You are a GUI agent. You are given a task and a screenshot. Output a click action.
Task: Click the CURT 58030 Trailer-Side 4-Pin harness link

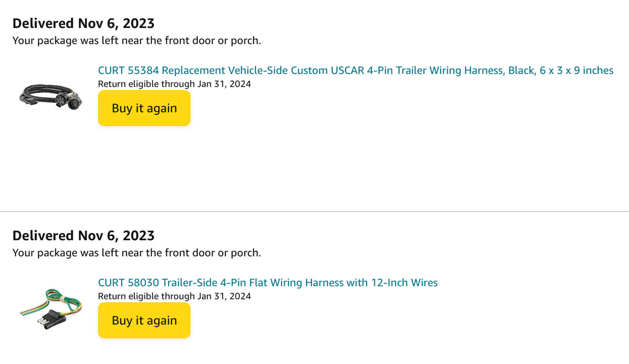point(268,283)
